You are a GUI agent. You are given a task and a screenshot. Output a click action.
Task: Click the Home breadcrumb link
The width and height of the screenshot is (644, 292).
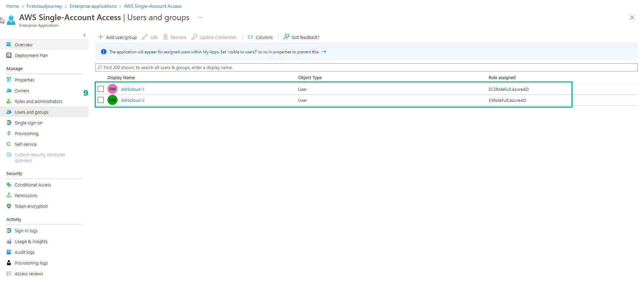13,6
